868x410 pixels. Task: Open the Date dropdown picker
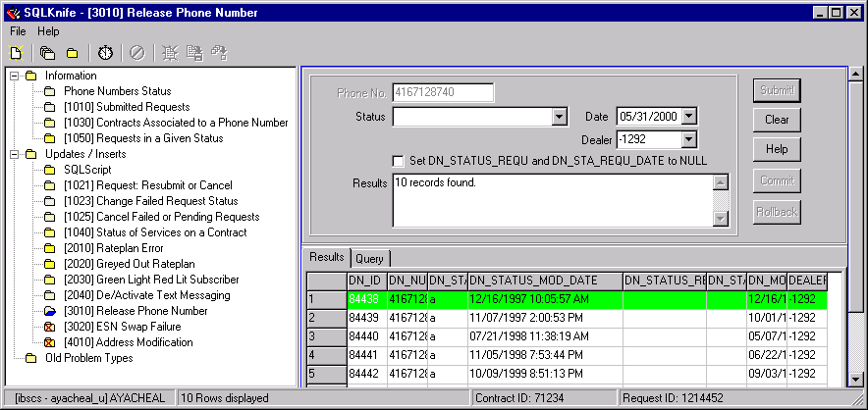687,117
